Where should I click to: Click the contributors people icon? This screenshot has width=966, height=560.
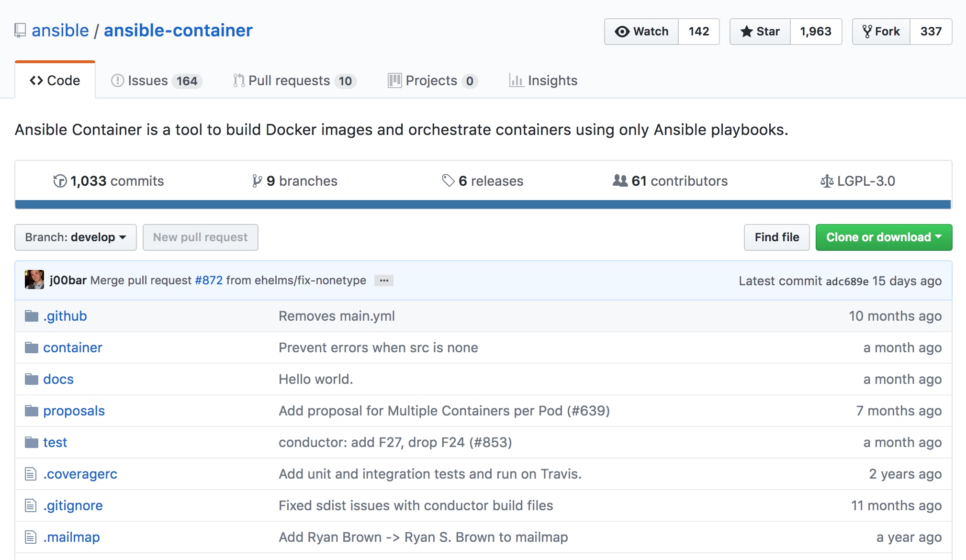pos(620,180)
